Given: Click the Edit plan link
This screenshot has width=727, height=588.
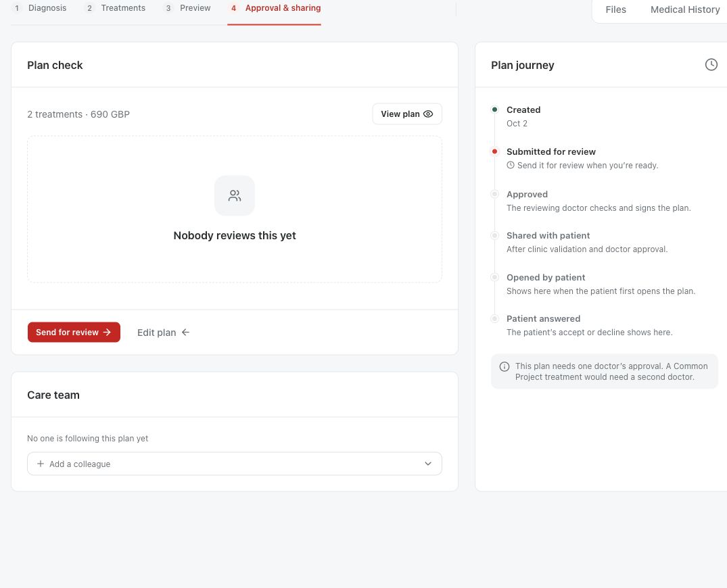Looking at the screenshot, I should tap(163, 333).
